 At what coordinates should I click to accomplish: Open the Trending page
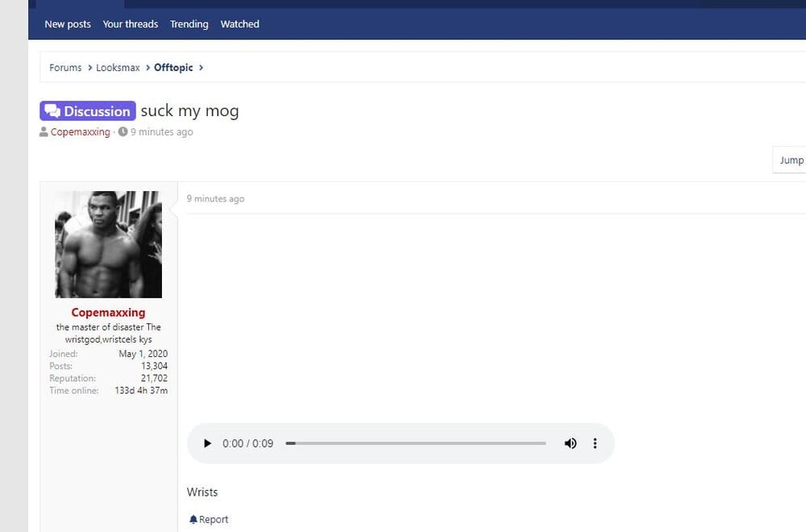[x=189, y=24]
